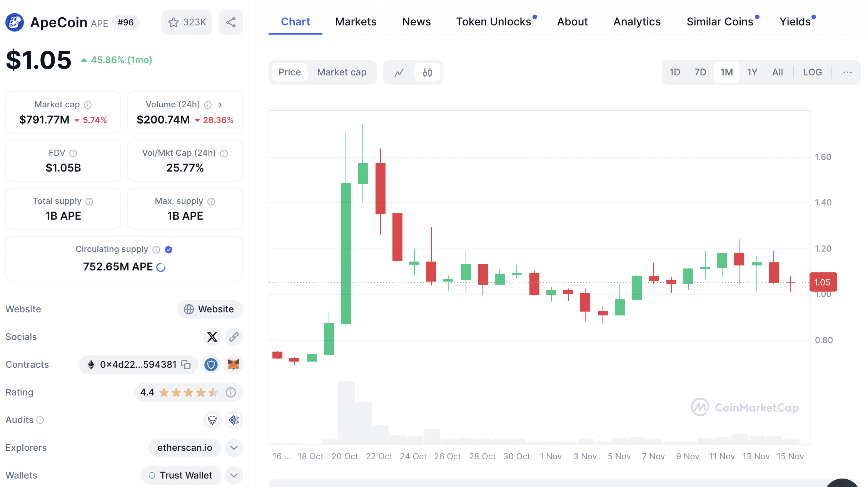Image resolution: width=868 pixels, height=487 pixels.
Task: Show Audits info icon
Action: [40, 420]
